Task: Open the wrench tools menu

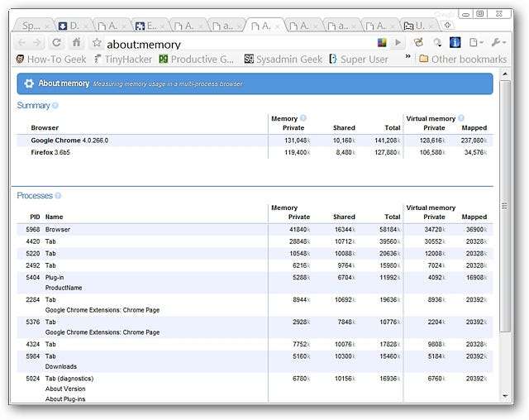Action: [x=499, y=42]
